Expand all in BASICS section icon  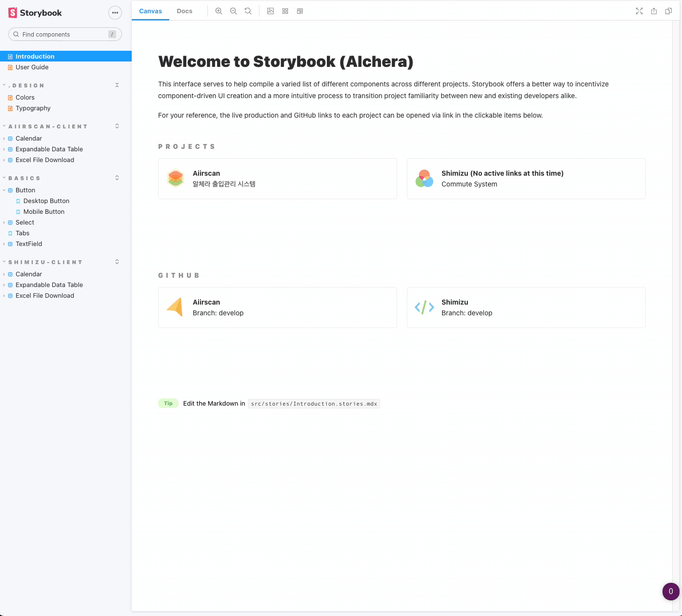tap(117, 178)
